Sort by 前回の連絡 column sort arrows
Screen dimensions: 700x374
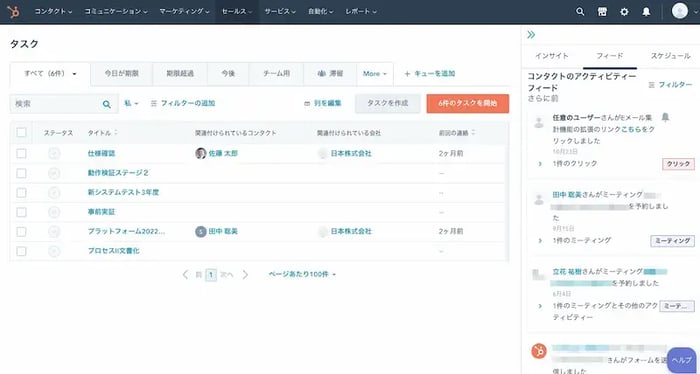pyautogui.click(x=473, y=133)
